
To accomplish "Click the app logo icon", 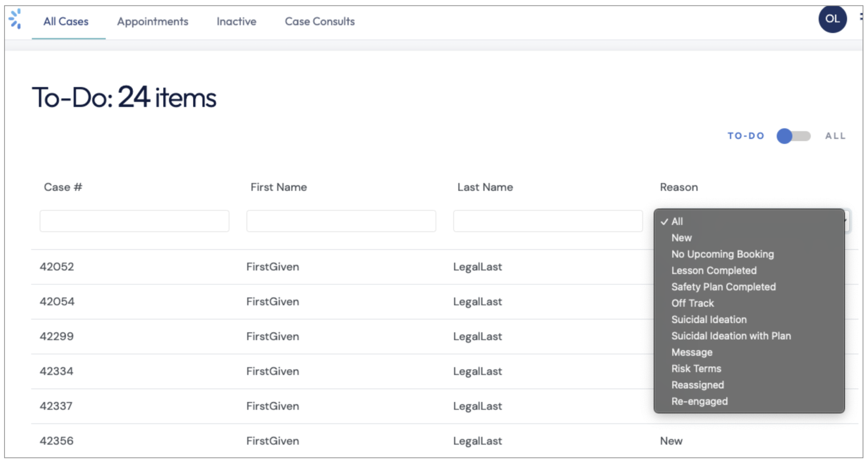I will pos(15,19).
